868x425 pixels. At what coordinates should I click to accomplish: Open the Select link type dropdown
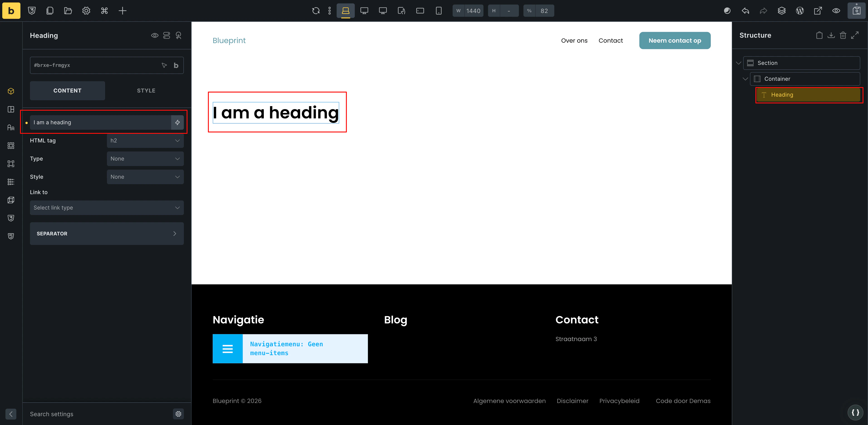(x=107, y=208)
